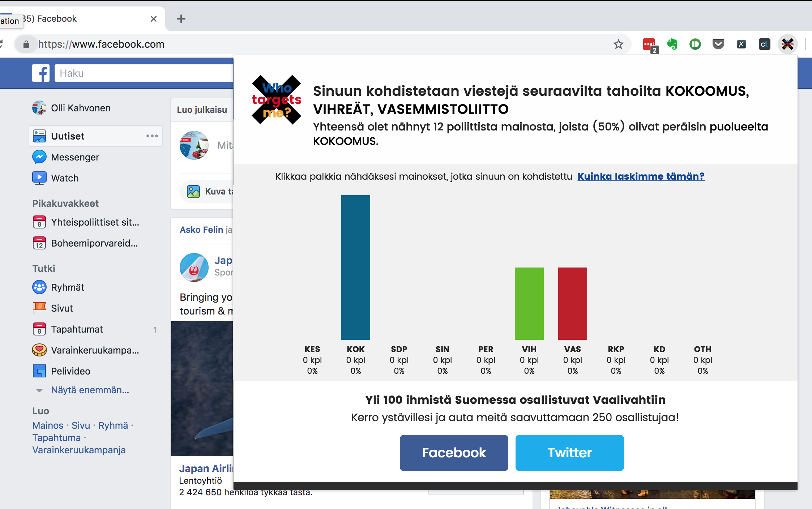Click the Pocket extension icon
Viewport: 812px width, 509px height.
(718, 44)
